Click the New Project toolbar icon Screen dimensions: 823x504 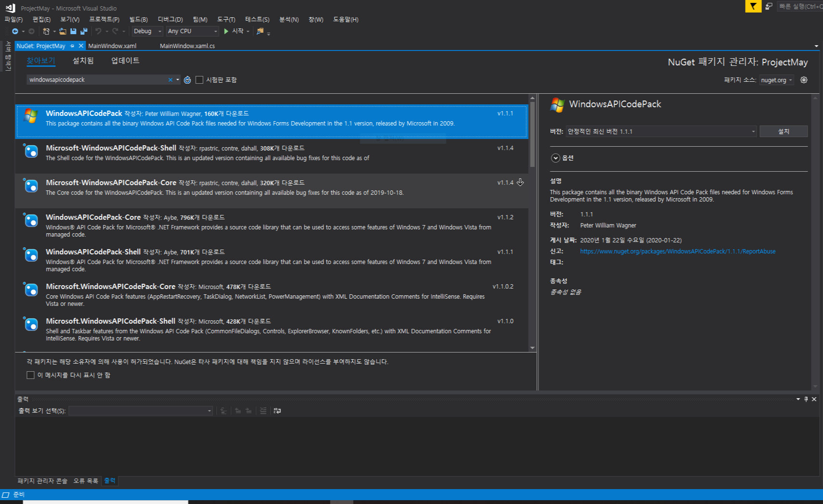coord(46,31)
